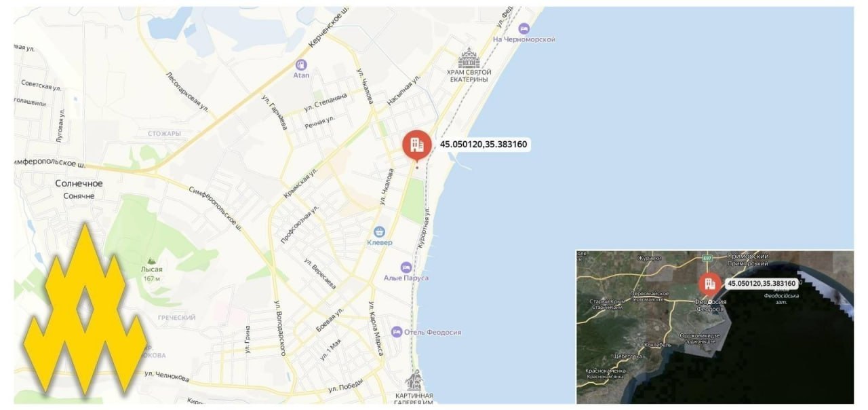
Task: Click the Лысая mountain peak icon
Action: tap(151, 260)
